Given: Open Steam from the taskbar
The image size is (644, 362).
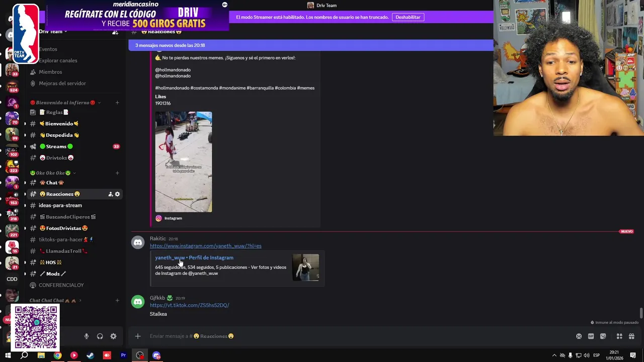Looking at the screenshot, I should [x=90, y=355].
